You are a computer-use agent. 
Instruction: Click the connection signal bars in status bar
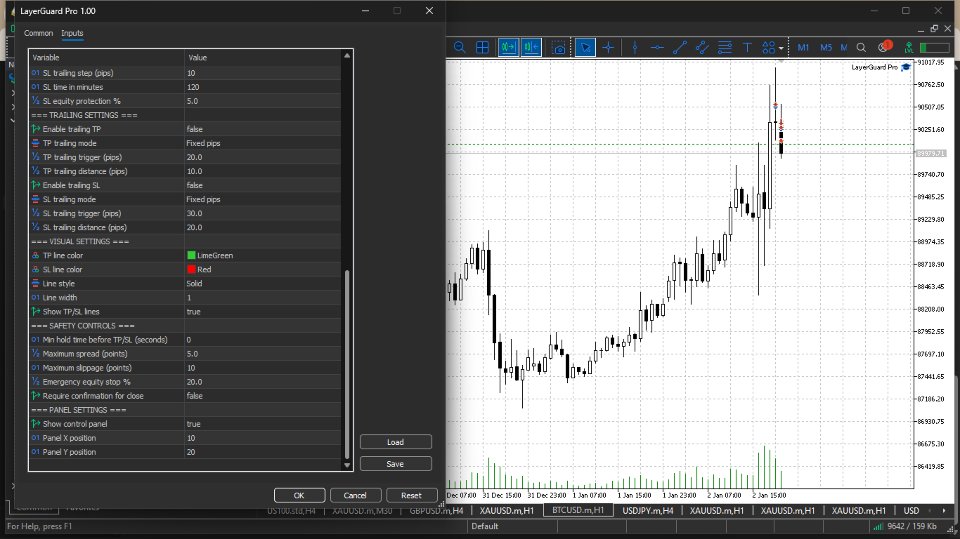click(878, 526)
